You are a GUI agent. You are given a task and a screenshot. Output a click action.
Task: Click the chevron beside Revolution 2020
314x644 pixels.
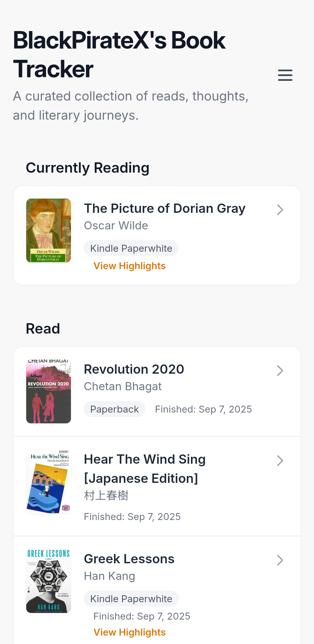(x=280, y=370)
